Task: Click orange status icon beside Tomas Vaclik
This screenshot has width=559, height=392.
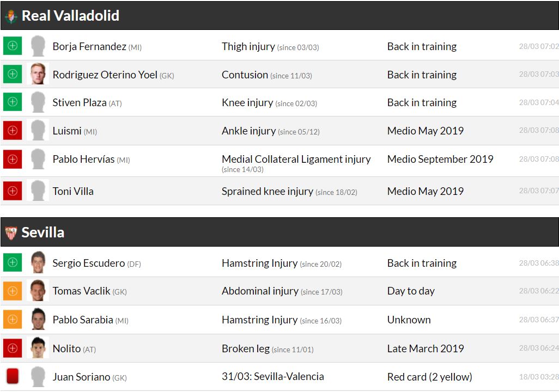Action: click(13, 291)
